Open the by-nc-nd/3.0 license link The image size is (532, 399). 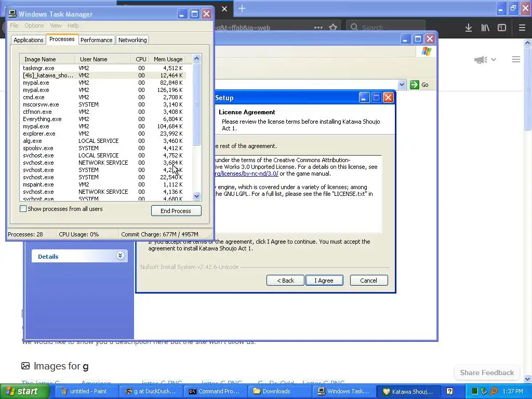[x=247, y=174]
